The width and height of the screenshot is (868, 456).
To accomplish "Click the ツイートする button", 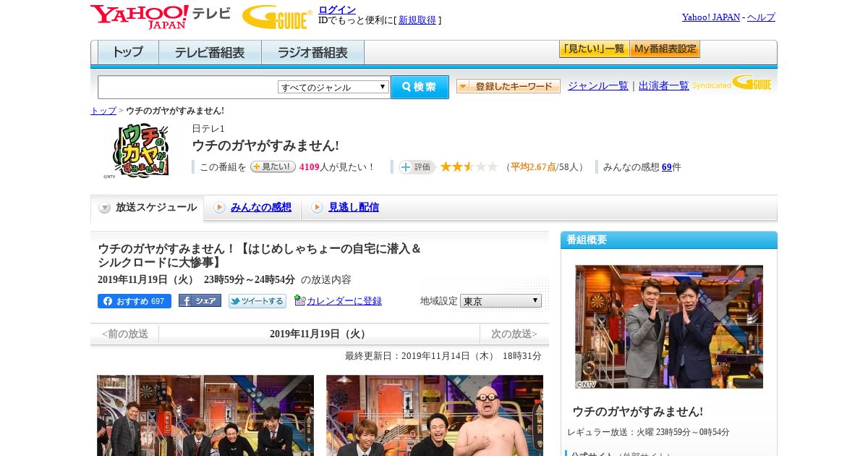I will tap(258, 301).
